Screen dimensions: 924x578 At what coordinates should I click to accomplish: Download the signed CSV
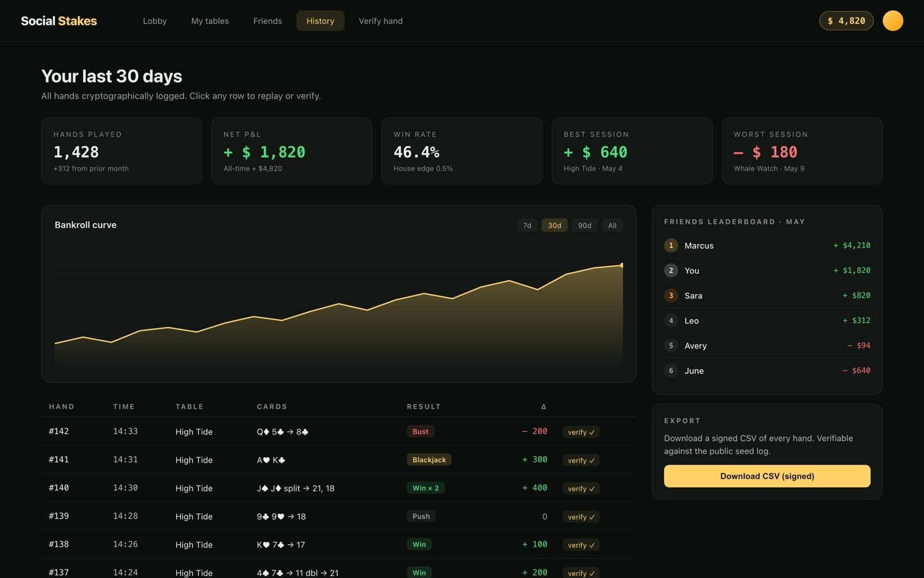pos(767,476)
